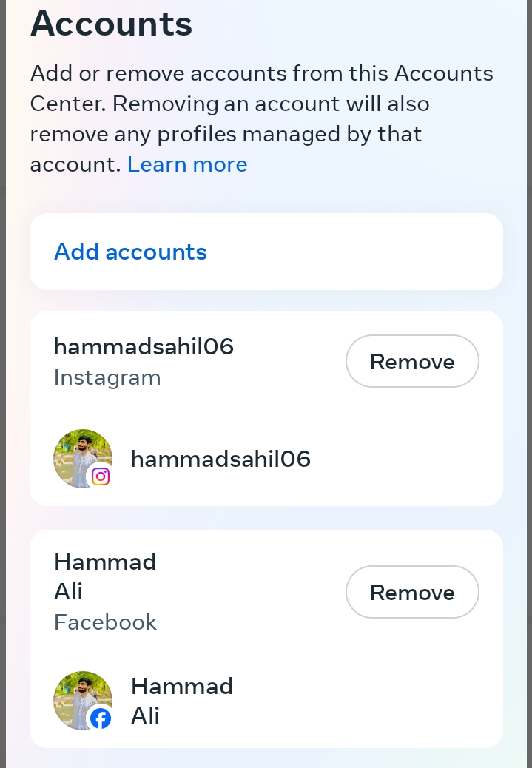Click the Add accounts option
This screenshot has width=532, height=768.
click(131, 252)
